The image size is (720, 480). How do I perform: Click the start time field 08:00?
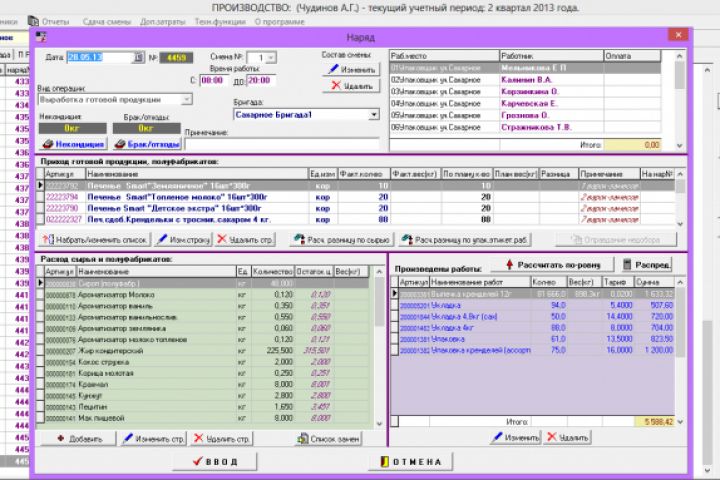click(214, 80)
